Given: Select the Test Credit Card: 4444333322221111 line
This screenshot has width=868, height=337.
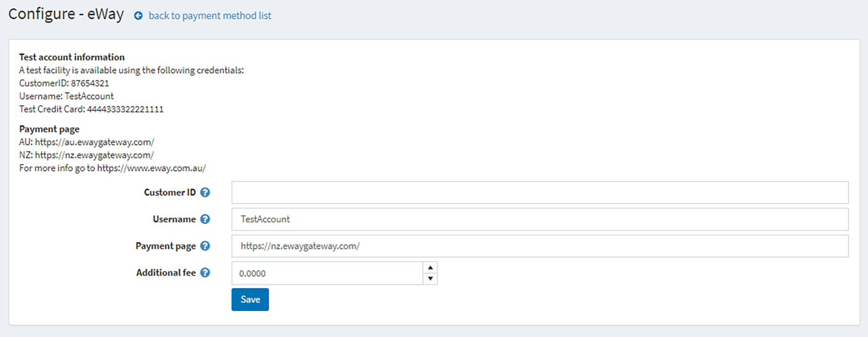Looking at the screenshot, I should 91,109.
